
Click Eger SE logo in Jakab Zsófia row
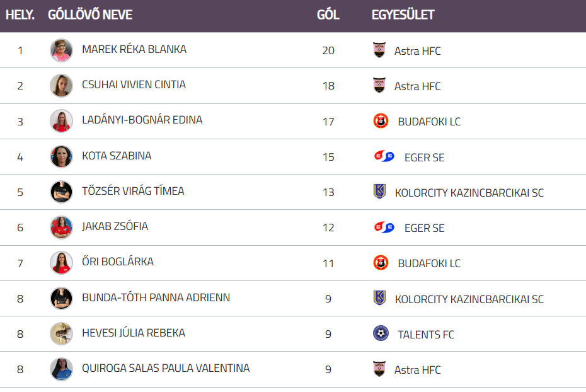pyautogui.click(x=384, y=228)
